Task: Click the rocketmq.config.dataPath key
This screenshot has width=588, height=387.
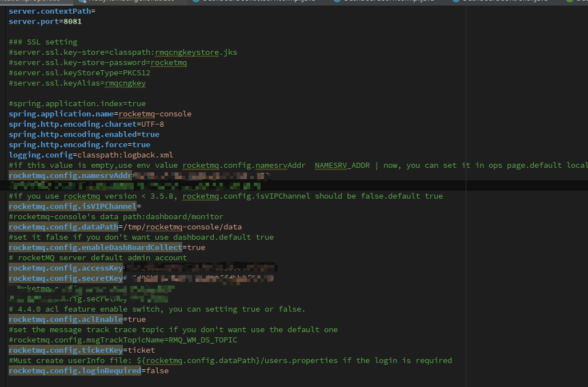Action: [x=63, y=227]
